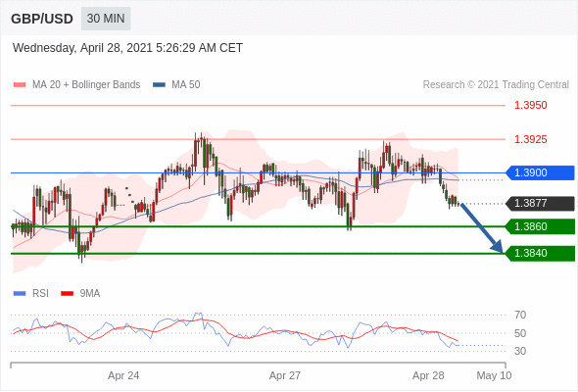This screenshot has width=578, height=392.
Task: Click the RSI 50 level label
Action: pyautogui.click(x=520, y=333)
